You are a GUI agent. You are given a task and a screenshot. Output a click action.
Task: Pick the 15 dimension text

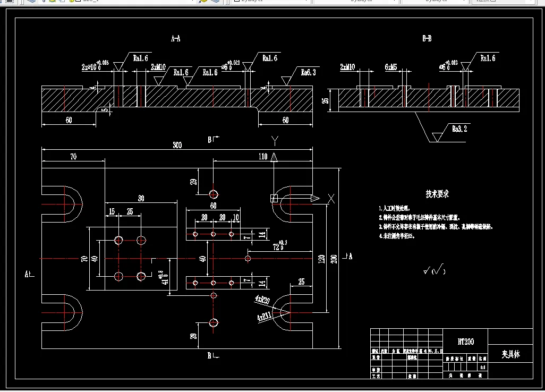[112, 211]
